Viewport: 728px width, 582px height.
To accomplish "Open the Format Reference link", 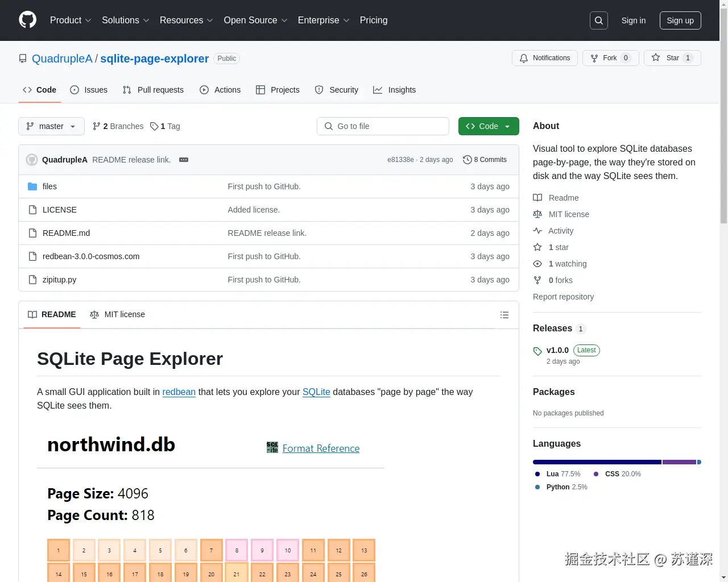I will click(x=321, y=448).
